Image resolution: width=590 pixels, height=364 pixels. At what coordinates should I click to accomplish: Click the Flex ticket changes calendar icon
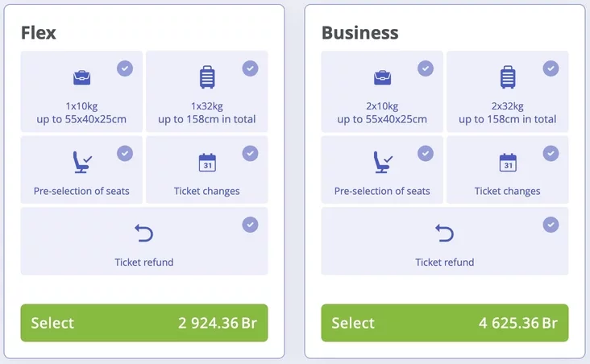pyautogui.click(x=207, y=162)
